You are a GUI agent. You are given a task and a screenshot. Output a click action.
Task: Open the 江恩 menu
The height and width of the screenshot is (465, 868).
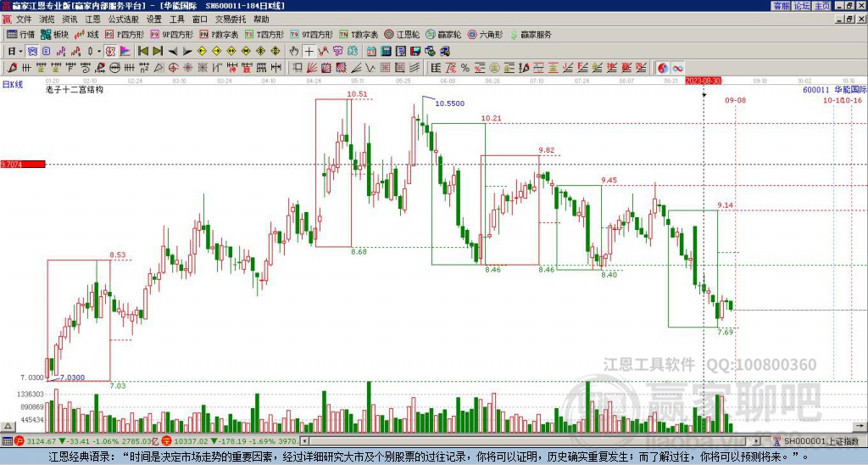click(x=92, y=20)
